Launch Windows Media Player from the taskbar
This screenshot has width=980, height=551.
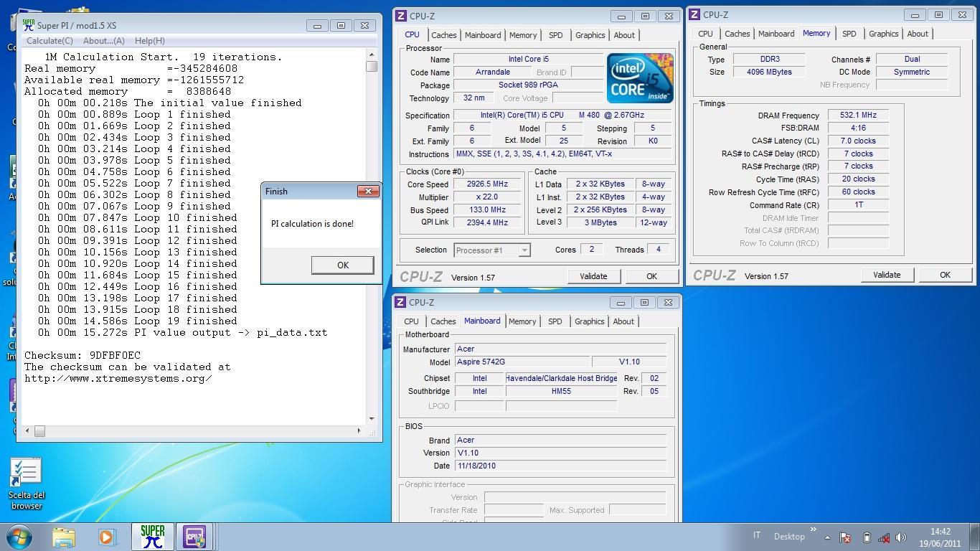coord(108,537)
